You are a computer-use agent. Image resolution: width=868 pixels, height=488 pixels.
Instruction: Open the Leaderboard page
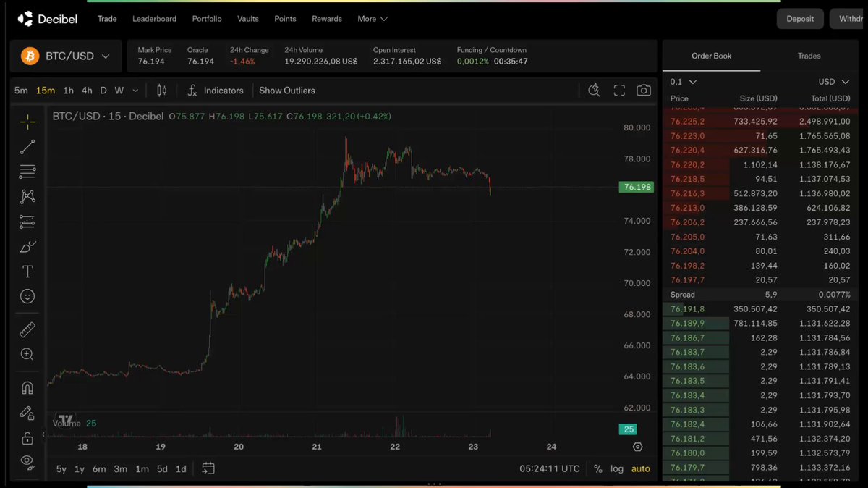(x=154, y=19)
